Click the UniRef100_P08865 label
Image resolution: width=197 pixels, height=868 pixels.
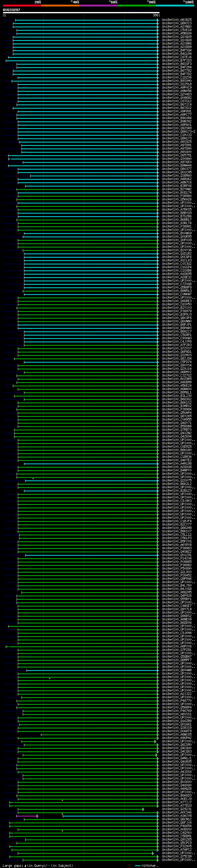click(177, 562)
